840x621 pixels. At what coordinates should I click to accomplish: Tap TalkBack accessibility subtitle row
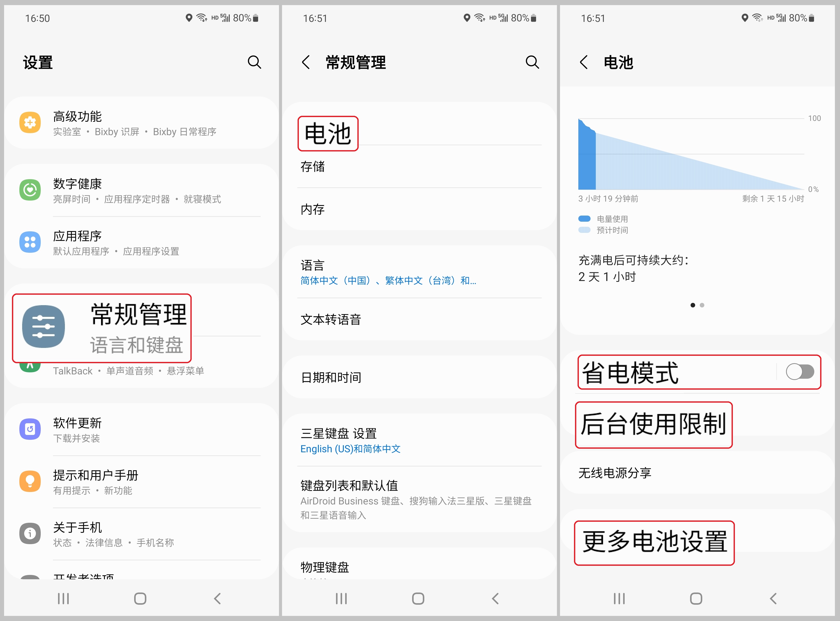[129, 371]
